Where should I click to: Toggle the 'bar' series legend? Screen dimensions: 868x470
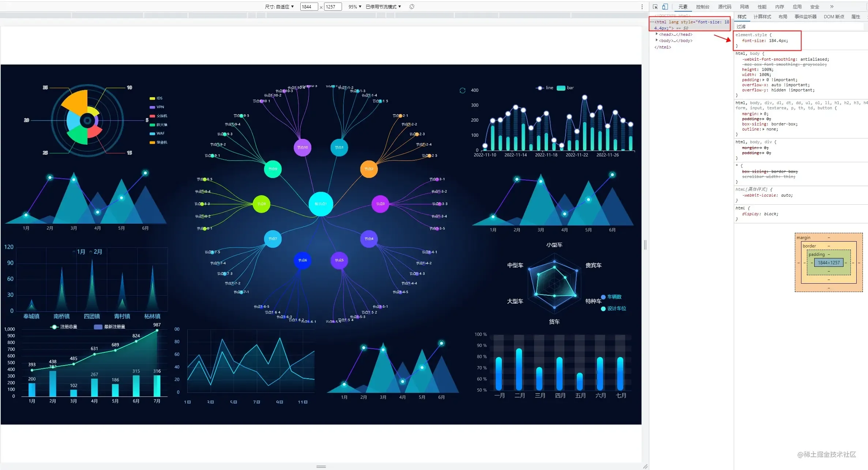click(565, 88)
